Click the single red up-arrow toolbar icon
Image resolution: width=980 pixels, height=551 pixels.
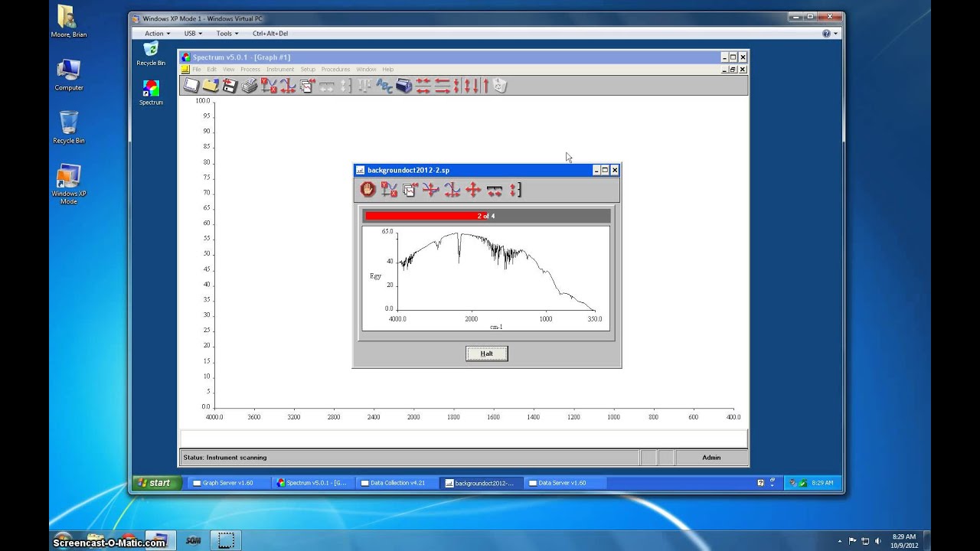485,86
